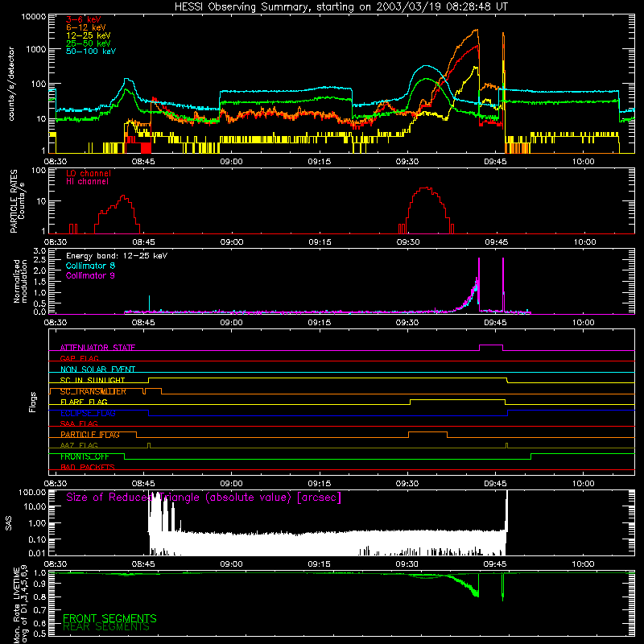The width and height of the screenshot is (644, 644).
Task: Select the Collimator 8 legend label
Action: (x=90, y=266)
